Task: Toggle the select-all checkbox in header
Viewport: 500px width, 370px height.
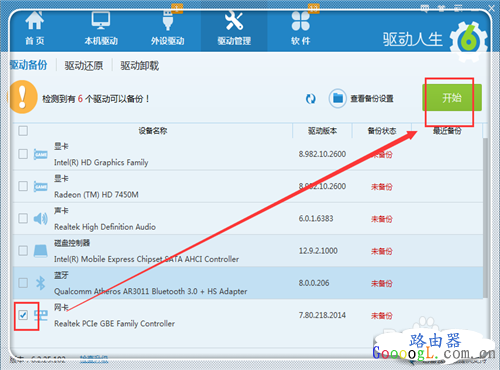Action: point(23,131)
